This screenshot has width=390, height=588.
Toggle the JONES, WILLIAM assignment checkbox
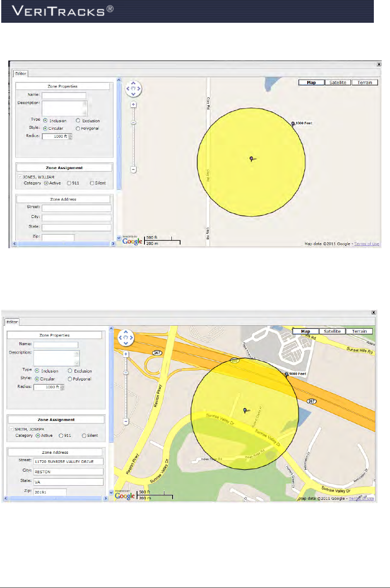click(20, 177)
